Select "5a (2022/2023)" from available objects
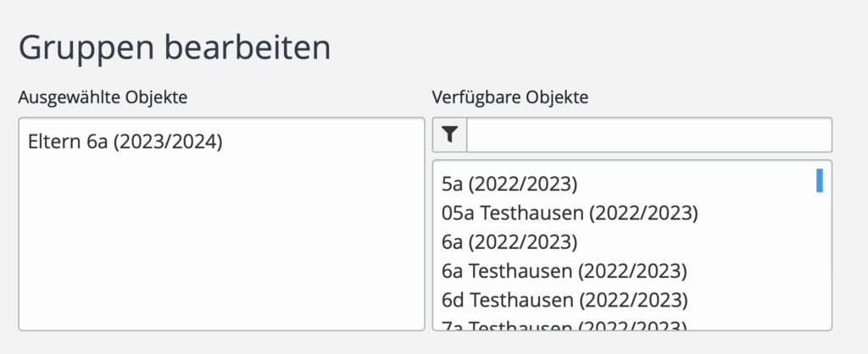Screen dimensions: 868x354 pyautogui.click(x=509, y=184)
